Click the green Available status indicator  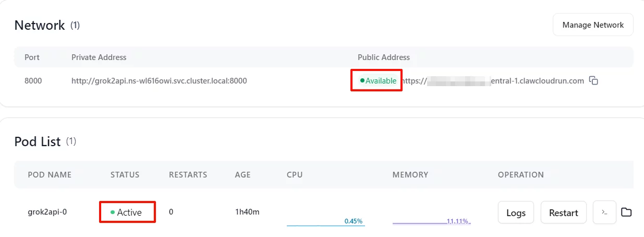click(x=378, y=81)
